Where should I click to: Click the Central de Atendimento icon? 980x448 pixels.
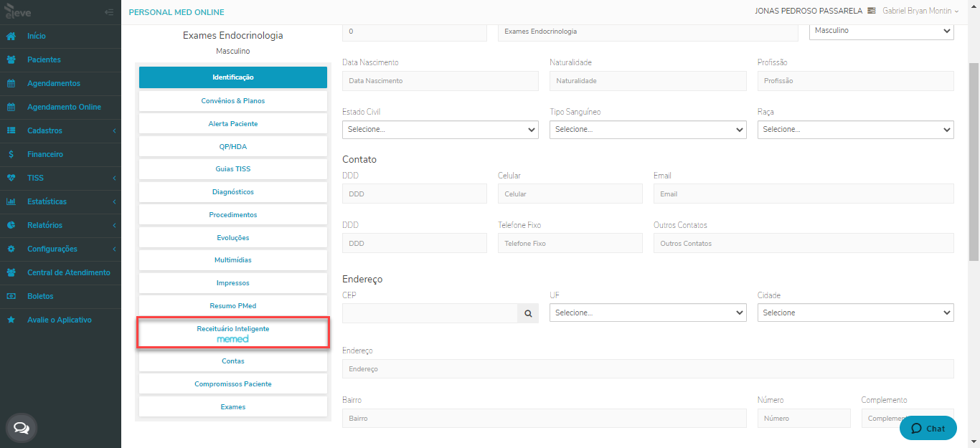click(x=11, y=272)
